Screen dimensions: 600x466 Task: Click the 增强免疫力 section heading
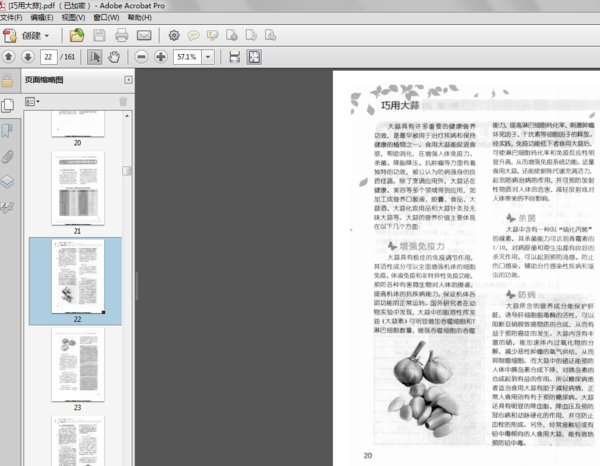click(422, 246)
